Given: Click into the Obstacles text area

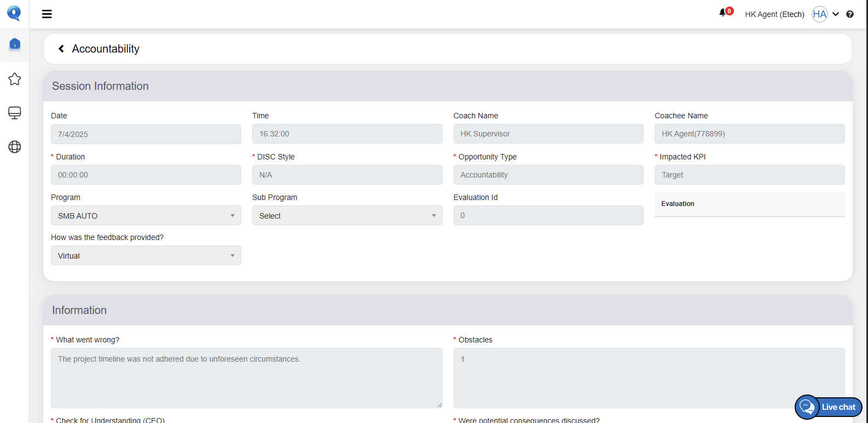Looking at the screenshot, I should coord(649,378).
